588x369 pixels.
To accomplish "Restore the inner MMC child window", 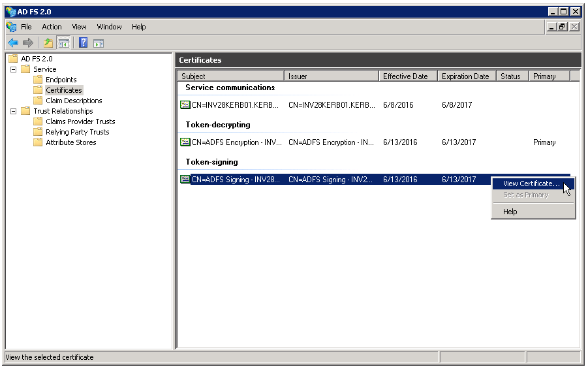I will 562,27.
